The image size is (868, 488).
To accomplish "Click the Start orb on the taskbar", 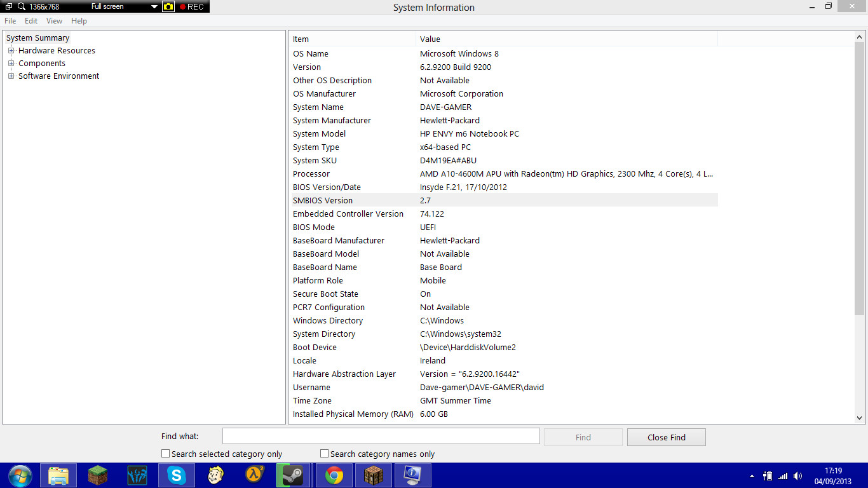I will [x=20, y=475].
